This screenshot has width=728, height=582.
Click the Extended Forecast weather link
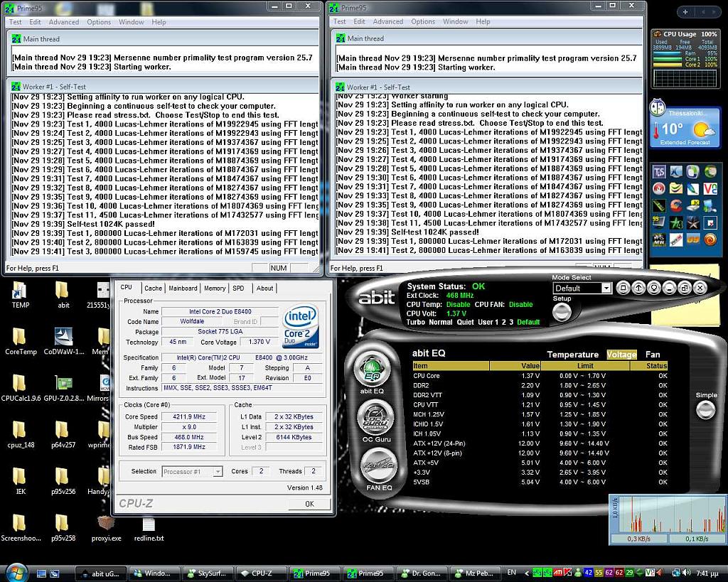click(684, 142)
